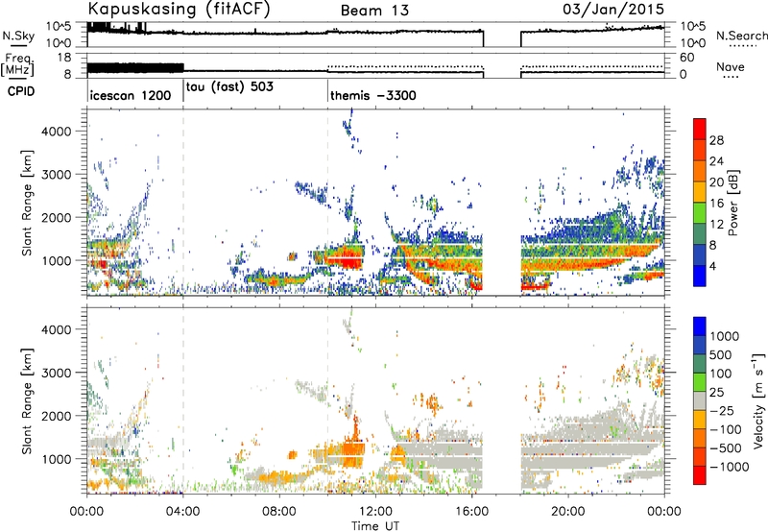This screenshot has width=768, height=532.
Task: Pick the blue bottom segment of Power colorbar
Action: point(700,276)
